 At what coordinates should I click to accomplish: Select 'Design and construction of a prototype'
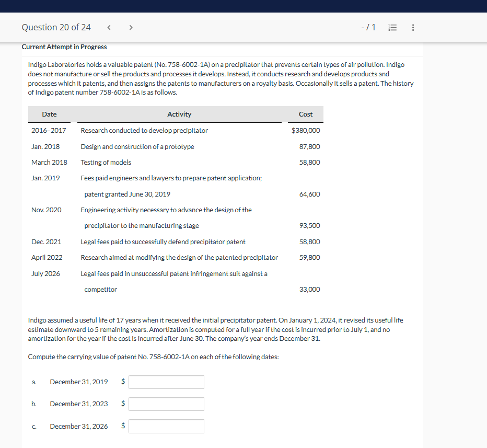[x=137, y=147]
